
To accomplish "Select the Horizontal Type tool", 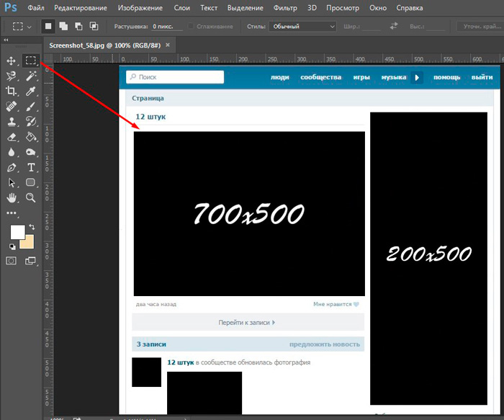I will [31, 168].
